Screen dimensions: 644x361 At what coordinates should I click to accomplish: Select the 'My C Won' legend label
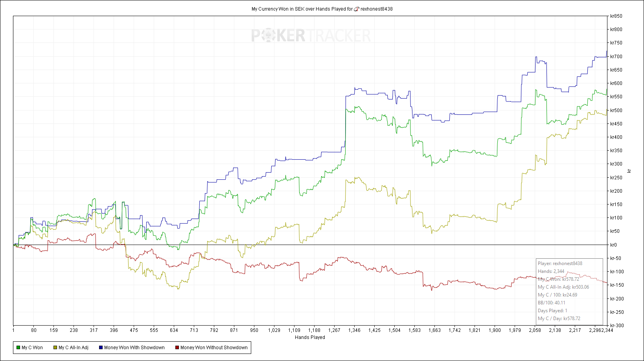32,348
